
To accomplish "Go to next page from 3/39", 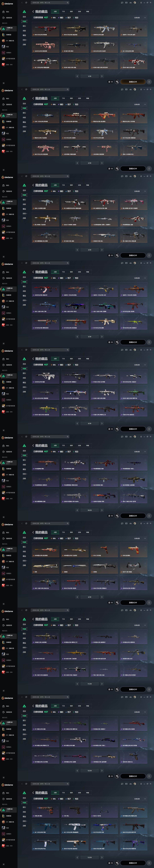I will (102, 250).
